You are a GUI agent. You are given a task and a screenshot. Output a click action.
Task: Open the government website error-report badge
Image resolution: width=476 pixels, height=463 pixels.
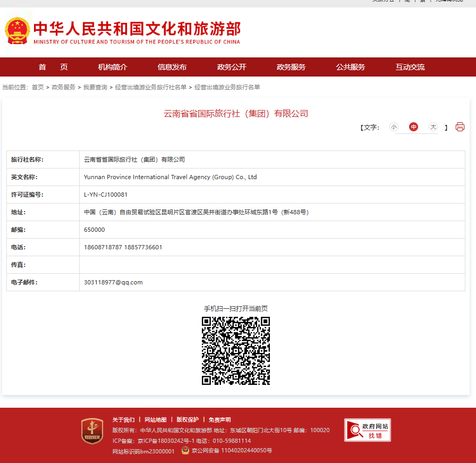(x=367, y=430)
